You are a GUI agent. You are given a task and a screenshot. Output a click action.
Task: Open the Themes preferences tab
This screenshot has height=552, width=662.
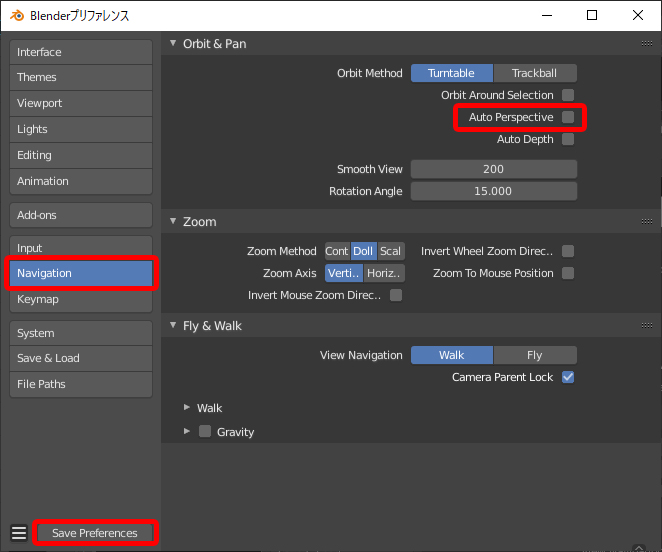pos(81,77)
